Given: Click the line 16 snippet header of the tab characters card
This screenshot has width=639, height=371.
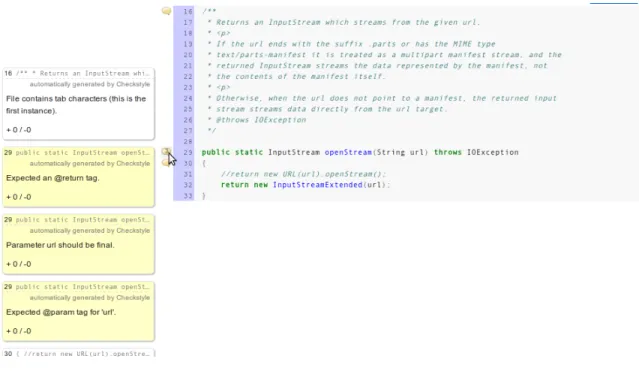Looking at the screenshot, I should coord(77,73).
